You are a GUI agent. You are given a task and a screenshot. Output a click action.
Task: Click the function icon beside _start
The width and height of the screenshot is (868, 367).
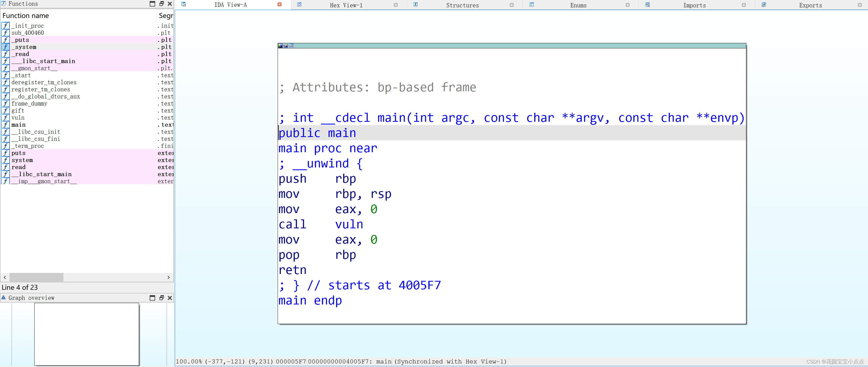pyautogui.click(x=5, y=75)
